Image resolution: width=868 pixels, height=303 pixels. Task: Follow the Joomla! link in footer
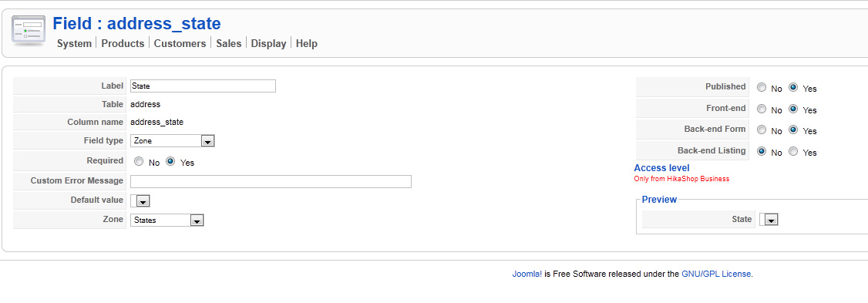click(527, 274)
